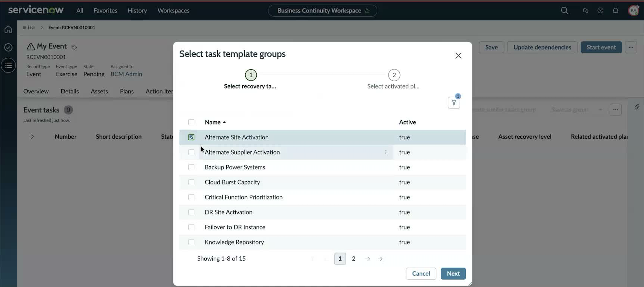Check Backup Power Systems checkbox

tap(191, 167)
